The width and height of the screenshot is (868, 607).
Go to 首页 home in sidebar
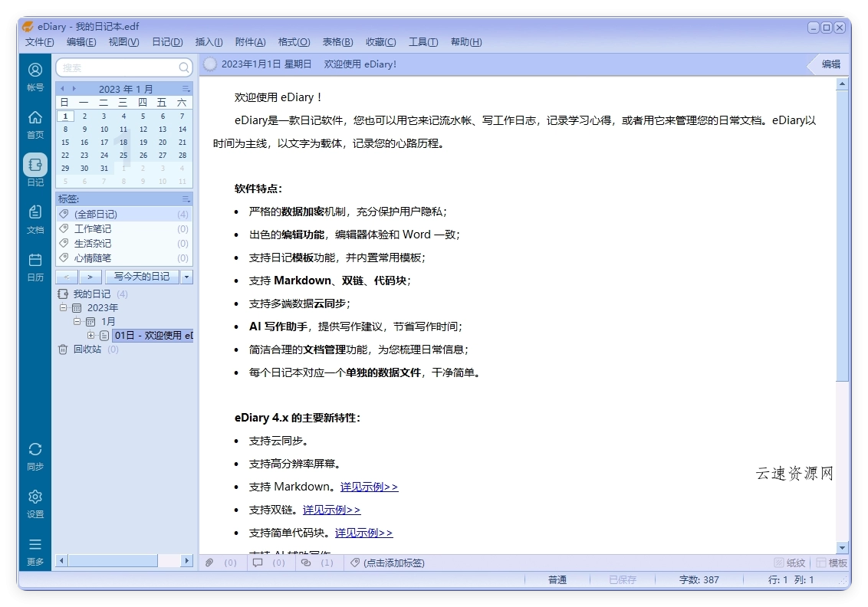click(35, 123)
